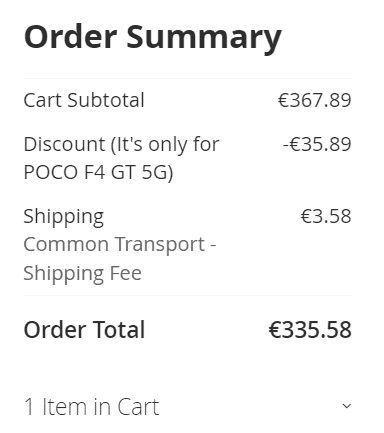Image resolution: width=384 pixels, height=433 pixels.
Task: Click the Shipping Fee text line
Action: 83,273
